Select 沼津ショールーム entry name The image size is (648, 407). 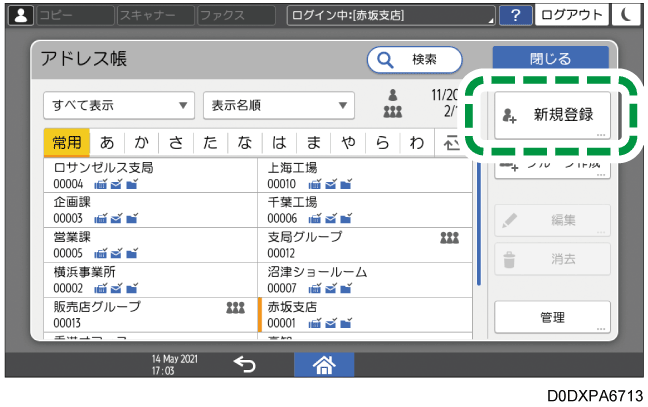[317, 272]
